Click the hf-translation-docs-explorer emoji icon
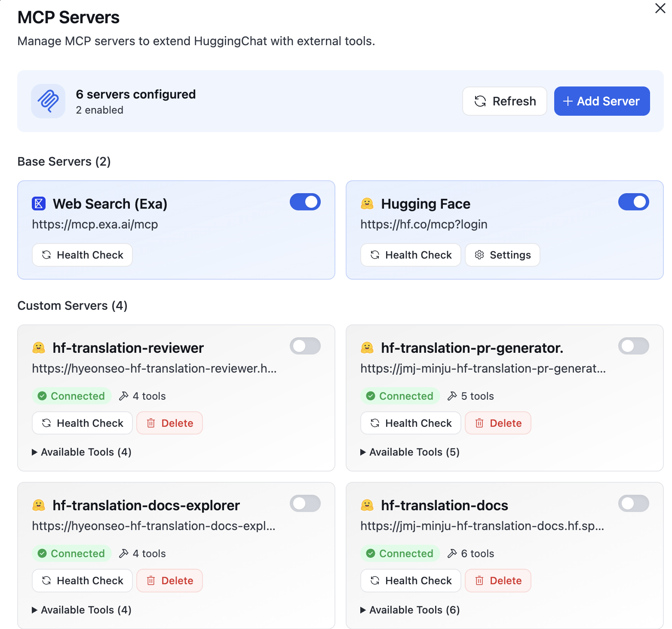Screen dimensions: 672x629 coord(39,505)
